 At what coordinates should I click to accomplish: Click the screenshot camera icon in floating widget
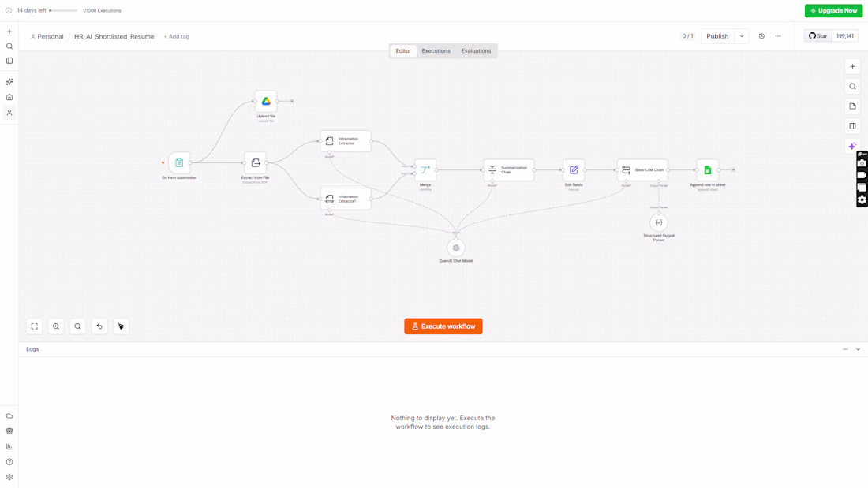point(862,163)
